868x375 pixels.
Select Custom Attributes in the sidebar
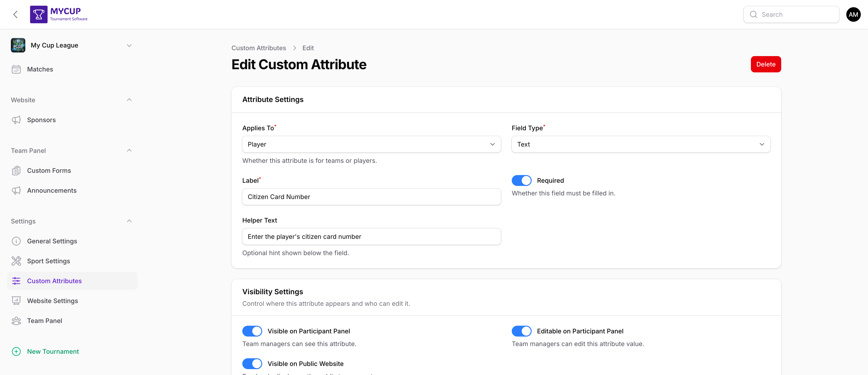(x=54, y=281)
